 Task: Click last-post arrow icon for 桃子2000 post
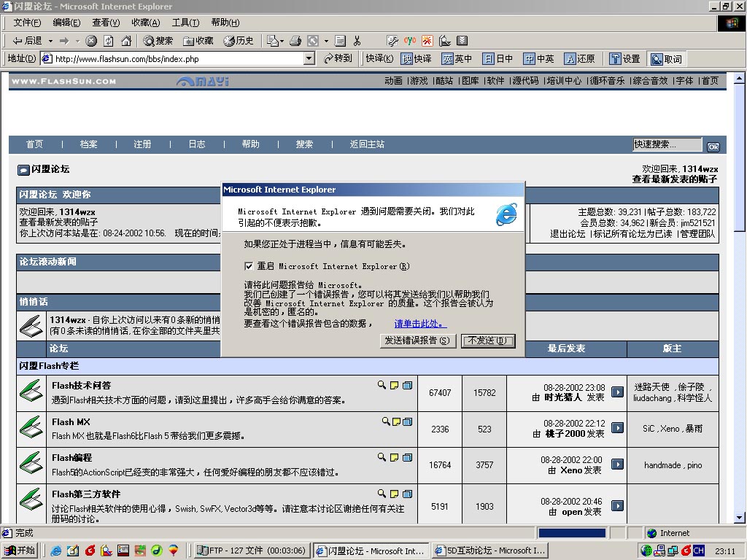pyautogui.click(x=617, y=427)
